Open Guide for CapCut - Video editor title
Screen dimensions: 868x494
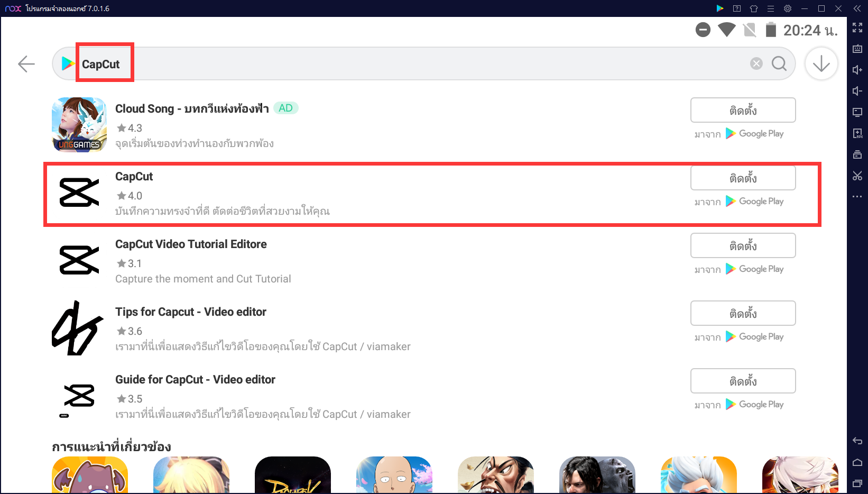point(195,380)
